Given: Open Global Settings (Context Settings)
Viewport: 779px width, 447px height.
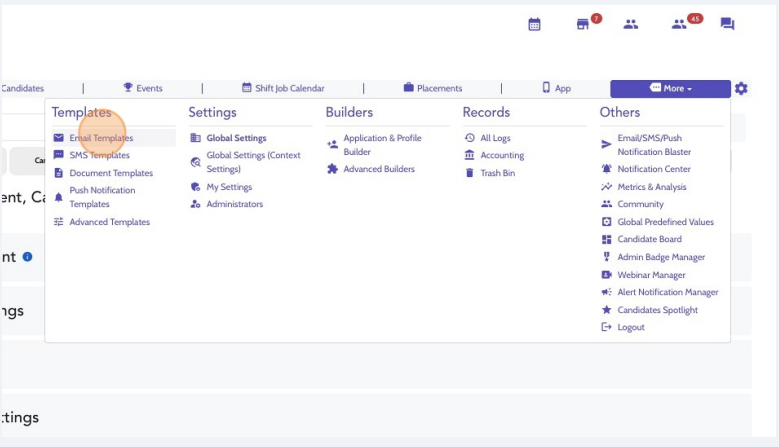Looking at the screenshot, I should point(253,162).
